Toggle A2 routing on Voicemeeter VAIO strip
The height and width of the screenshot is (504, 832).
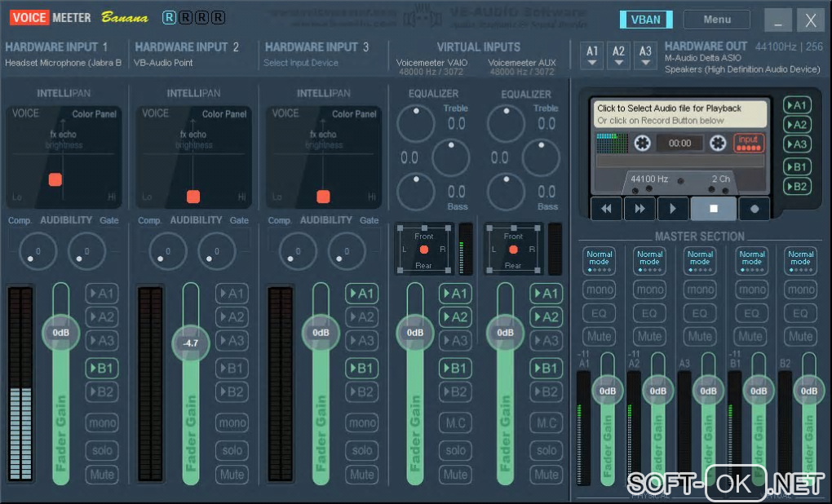[455, 316]
